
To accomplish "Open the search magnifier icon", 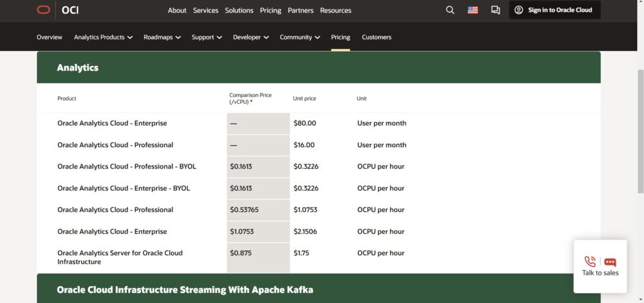I will (450, 10).
